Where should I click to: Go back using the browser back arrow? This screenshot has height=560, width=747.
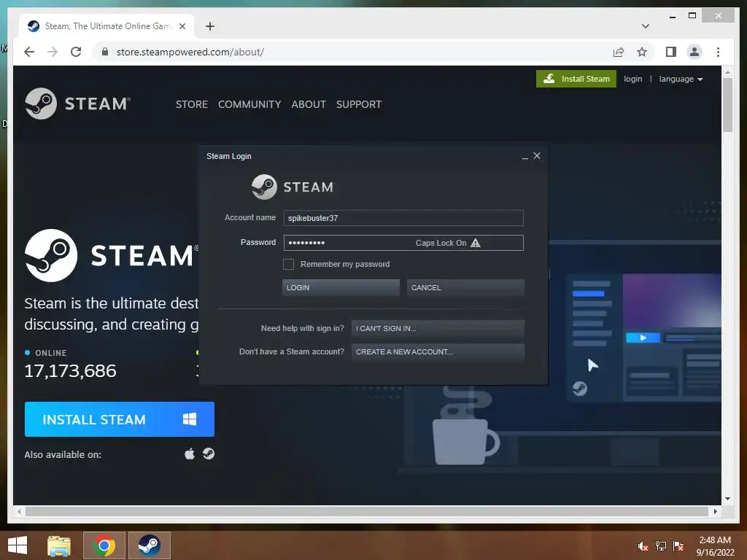click(29, 52)
